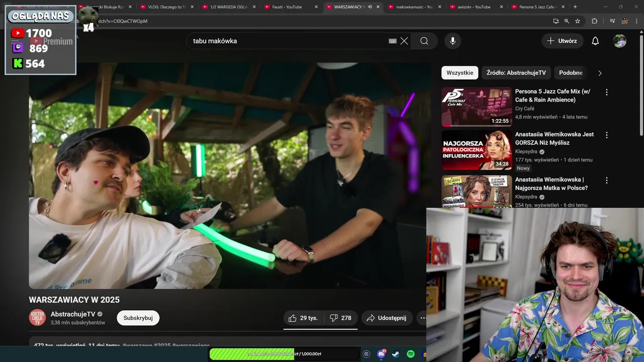Open the Chrome profile avatar
The height and width of the screenshot is (362, 644).
[x=624, y=21]
